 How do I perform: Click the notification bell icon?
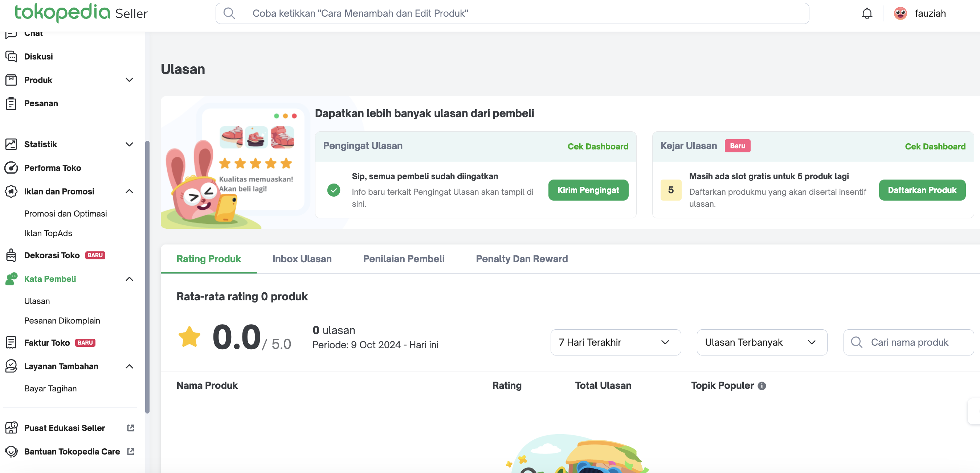point(867,14)
